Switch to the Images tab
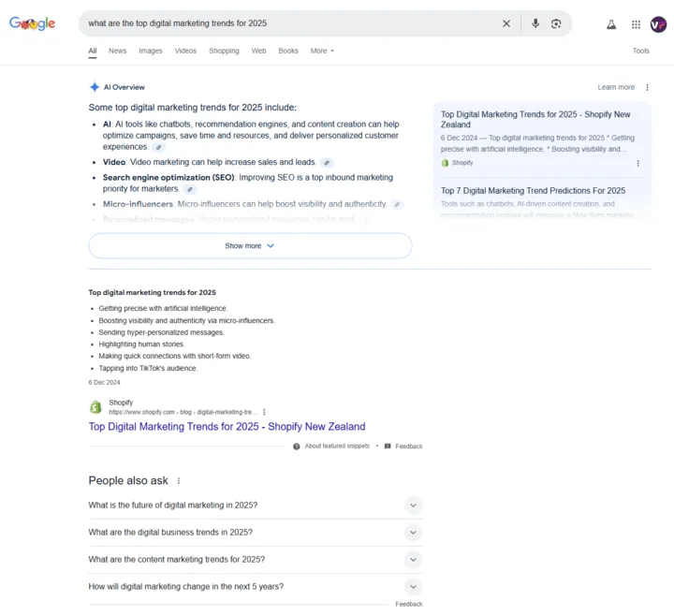The image size is (674, 616). pyautogui.click(x=151, y=51)
